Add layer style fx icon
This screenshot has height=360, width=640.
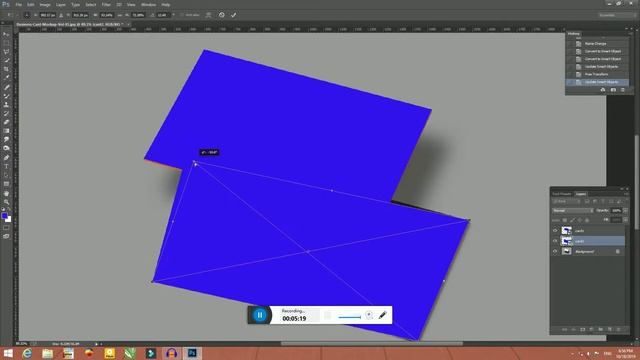[x=573, y=329]
